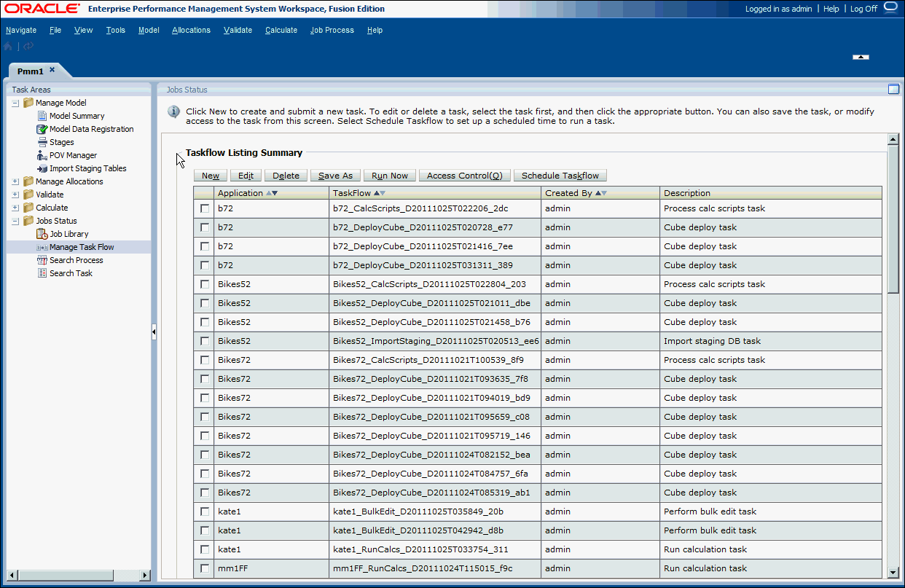Click the Edit button

coord(246,176)
